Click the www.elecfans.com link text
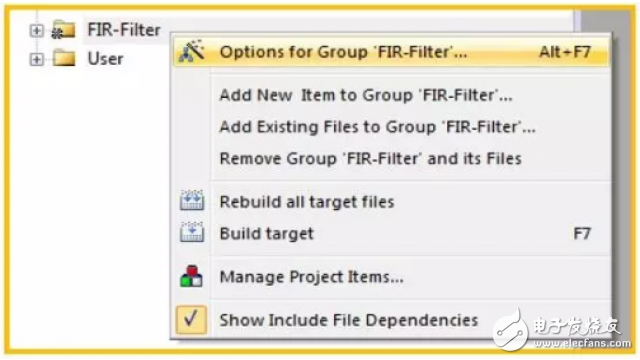This screenshot has width=640, height=360. click(x=581, y=344)
